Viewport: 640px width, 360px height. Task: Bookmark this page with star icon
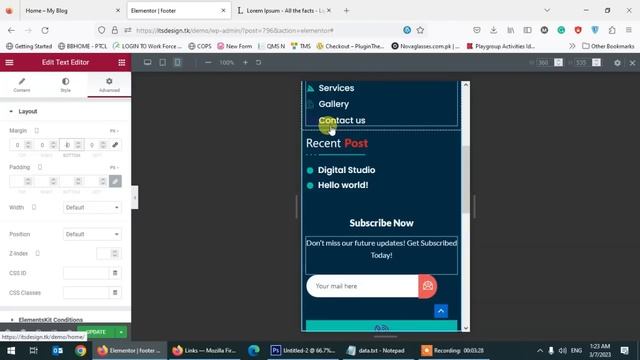[x=420, y=30]
